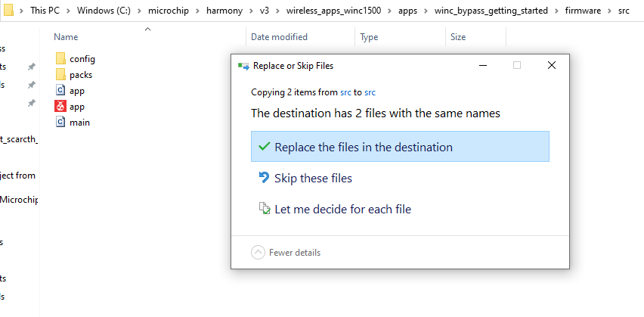Select the packs folder icon
This screenshot has height=317, width=644.
coord(61,75)
